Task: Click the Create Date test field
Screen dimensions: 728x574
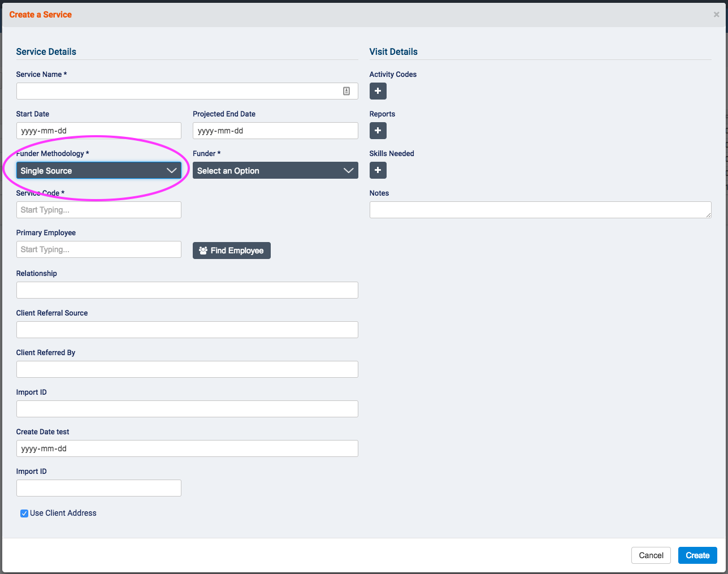Action: point(187,448)
